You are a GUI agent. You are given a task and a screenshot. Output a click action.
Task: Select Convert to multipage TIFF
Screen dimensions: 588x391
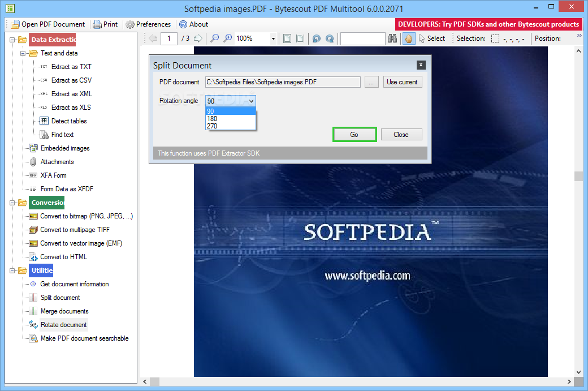75,230
